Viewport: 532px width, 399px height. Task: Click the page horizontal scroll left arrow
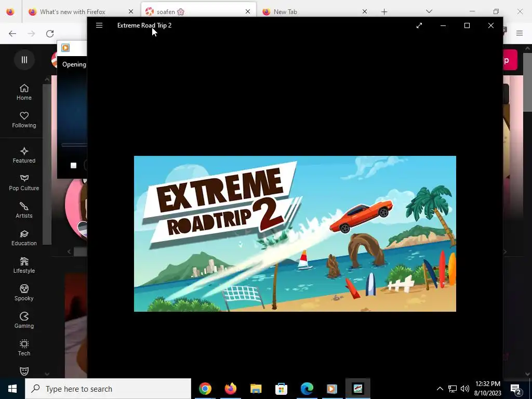click(69, 252)
